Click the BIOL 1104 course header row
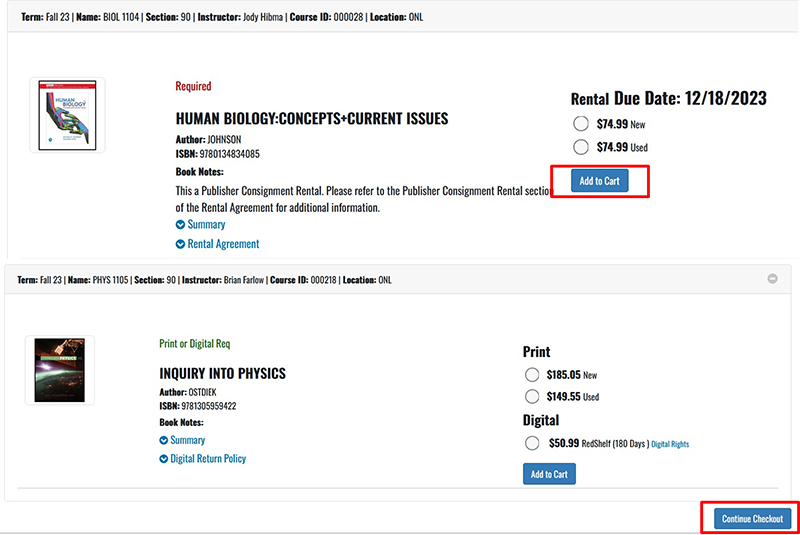Screen dimensions: 800x535 403,17
